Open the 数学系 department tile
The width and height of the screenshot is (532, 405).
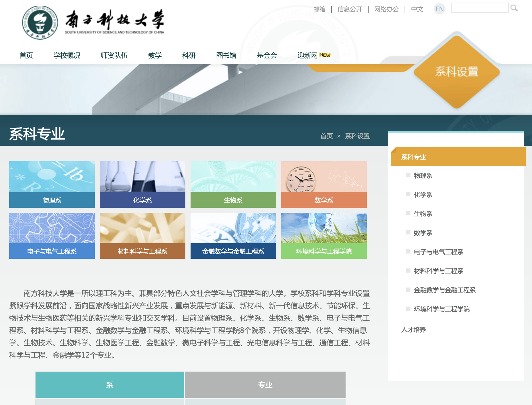pos(324,184)
